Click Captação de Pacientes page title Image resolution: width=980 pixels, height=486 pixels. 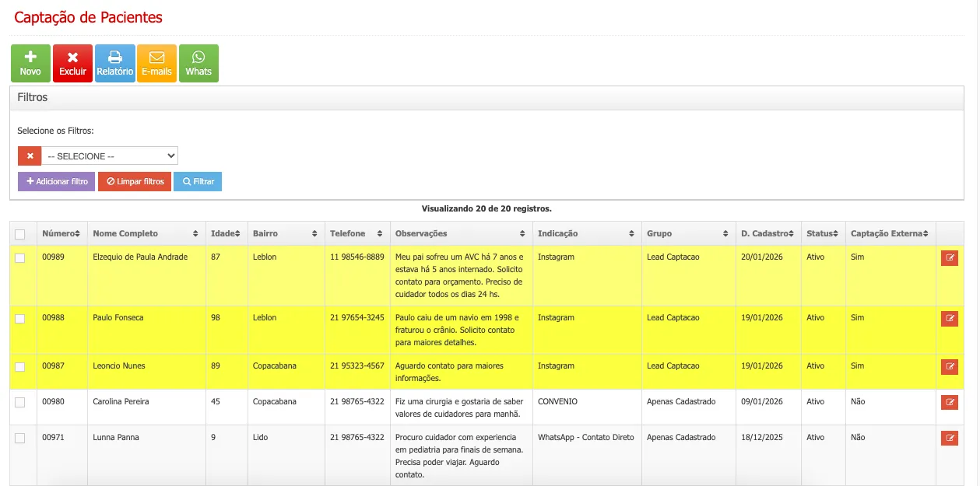click(x=89, y=17)
